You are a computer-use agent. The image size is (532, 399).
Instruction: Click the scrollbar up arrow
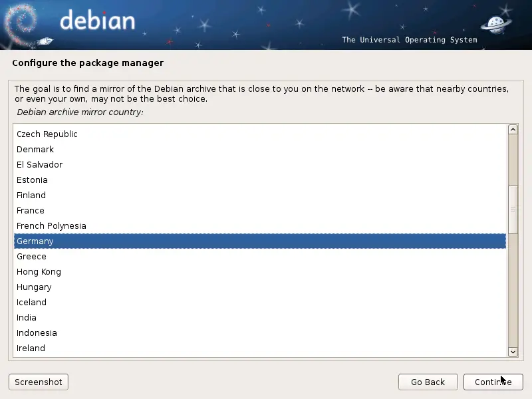pos(513,130)
